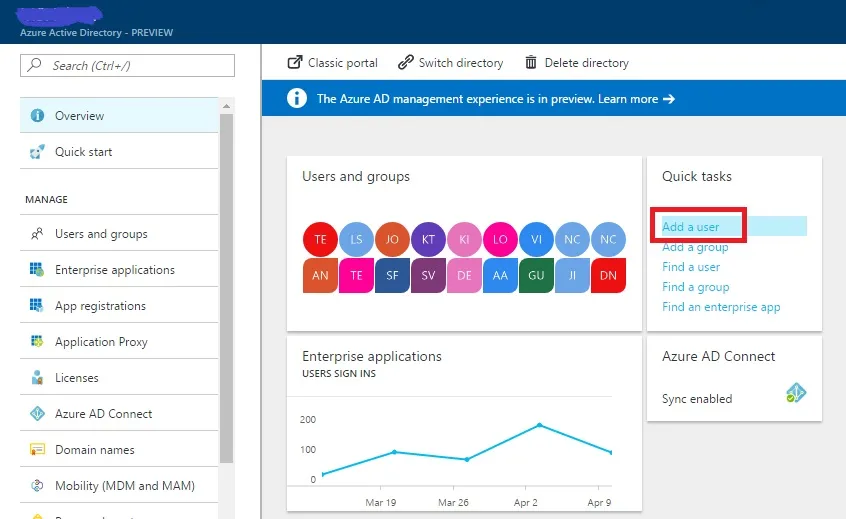Screen dimensions: 846x519
Task: Select the green GU user avatar
Action: [x=536, y=275]
